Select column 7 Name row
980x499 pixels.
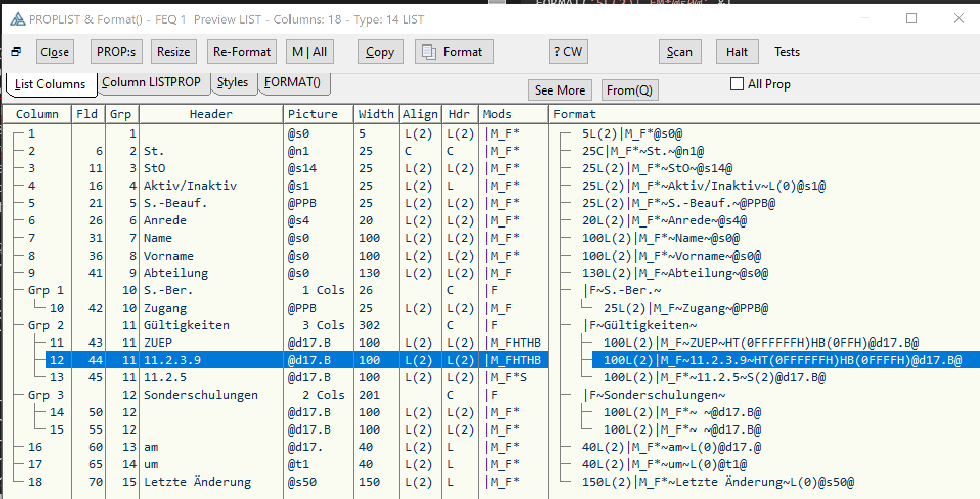(158, 238)
